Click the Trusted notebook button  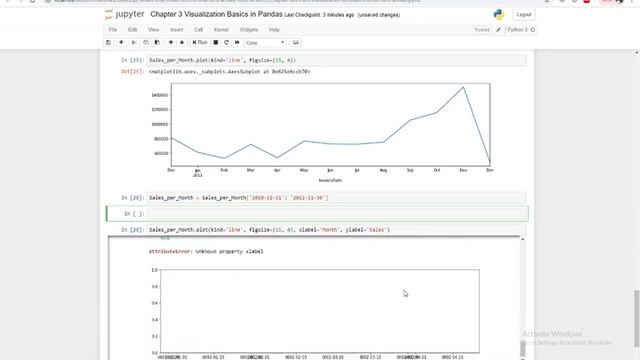482,30
